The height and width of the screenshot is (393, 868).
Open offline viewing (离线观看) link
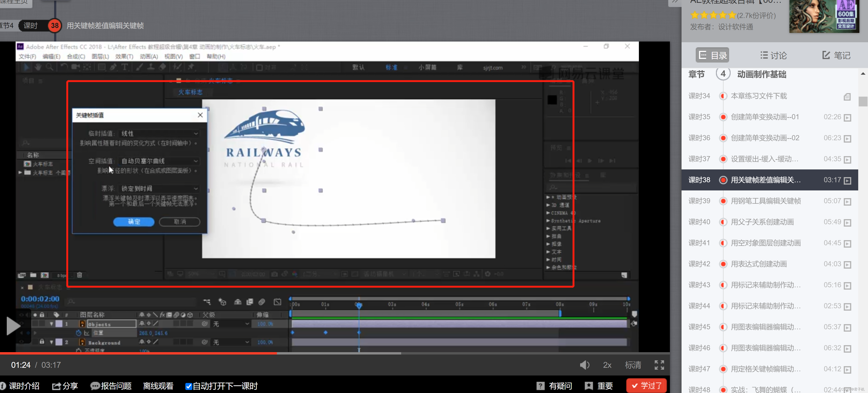pyautogui.click(x=158, y=386)
